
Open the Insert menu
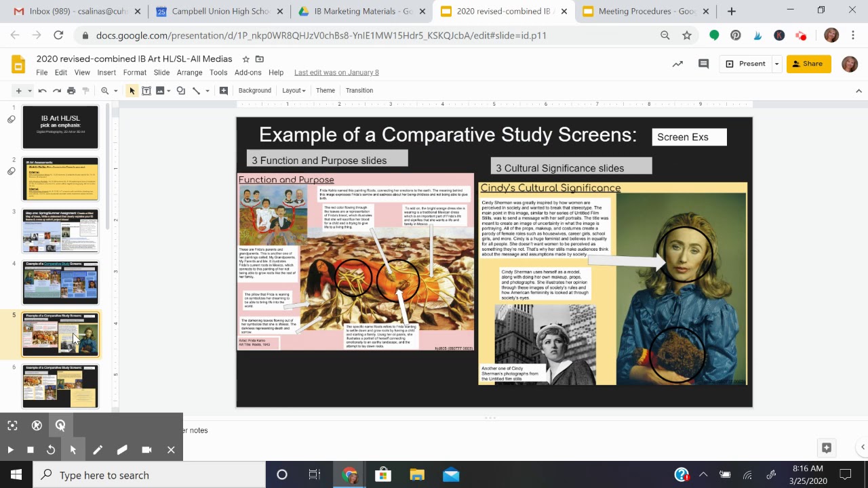tap(106, 73)
